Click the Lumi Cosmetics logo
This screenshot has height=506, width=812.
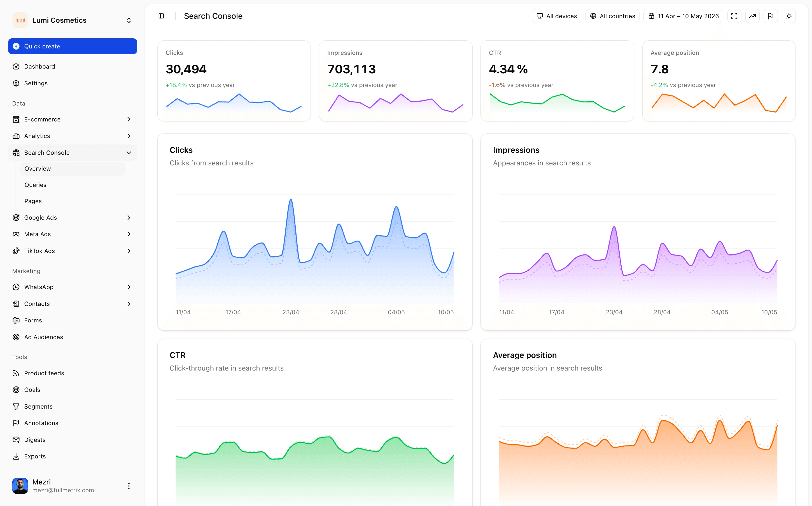(x=20, y=20)
